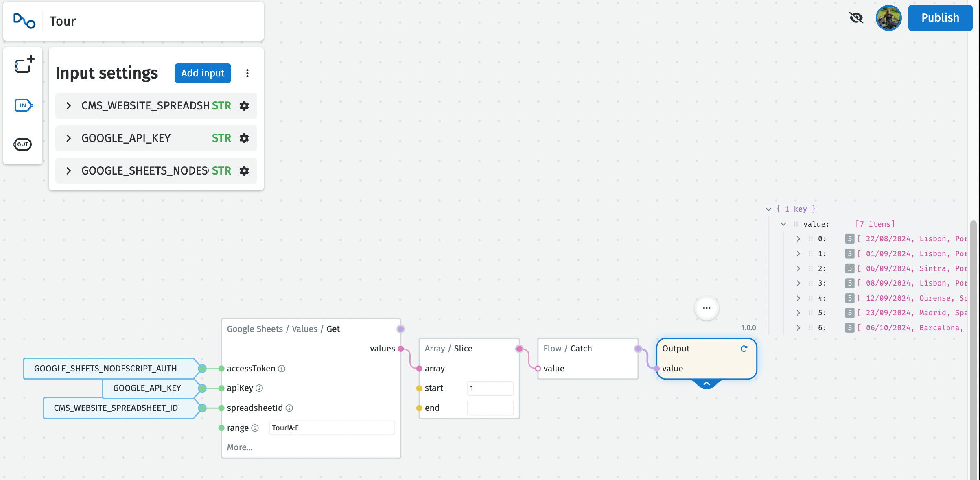Image resolution: width=980 pixels, height=480 pixels.
Task: Click the Add input button
Action: coord(203,73)
